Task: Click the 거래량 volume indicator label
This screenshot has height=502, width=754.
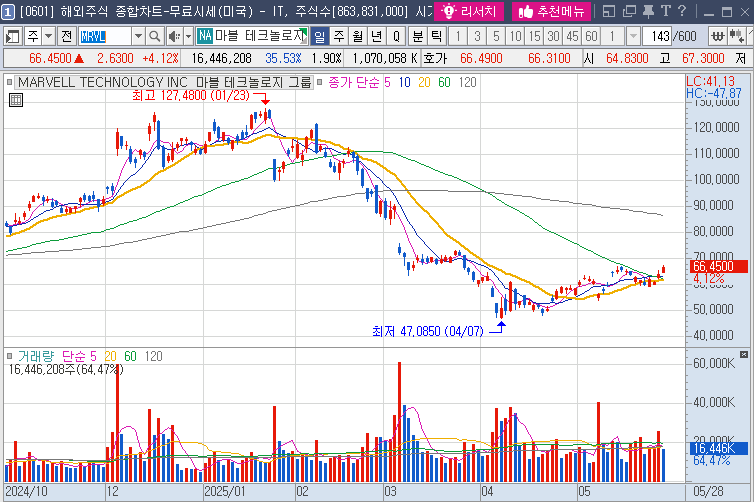Action: coord(36,356)
